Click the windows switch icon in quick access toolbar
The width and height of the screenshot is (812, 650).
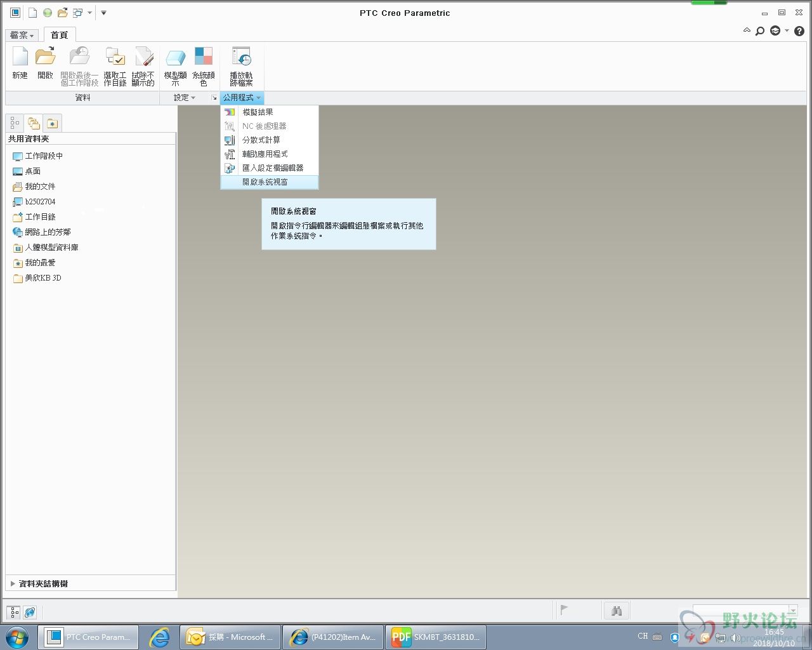pyautogui.click(x=78, y=13)
